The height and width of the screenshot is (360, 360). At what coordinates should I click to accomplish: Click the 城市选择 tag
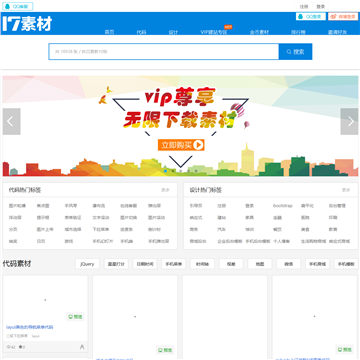point(73,229)
